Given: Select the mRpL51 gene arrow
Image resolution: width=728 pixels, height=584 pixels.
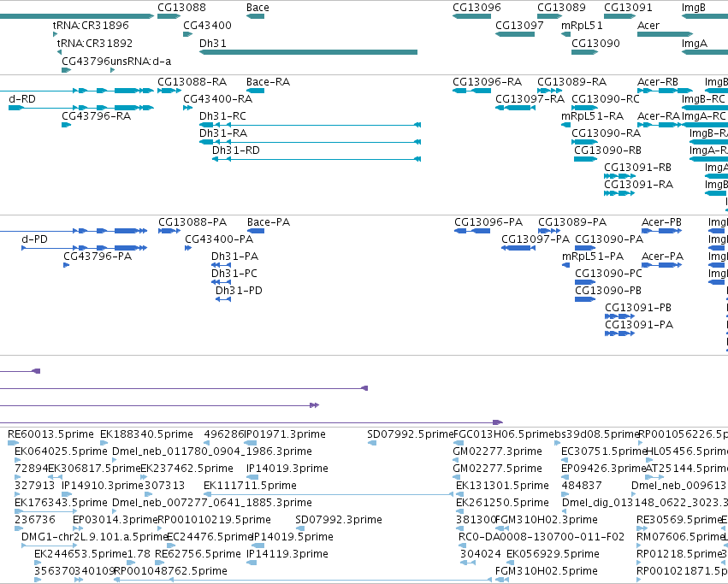Looking at the screenshot, I should [x=565, y=34].
